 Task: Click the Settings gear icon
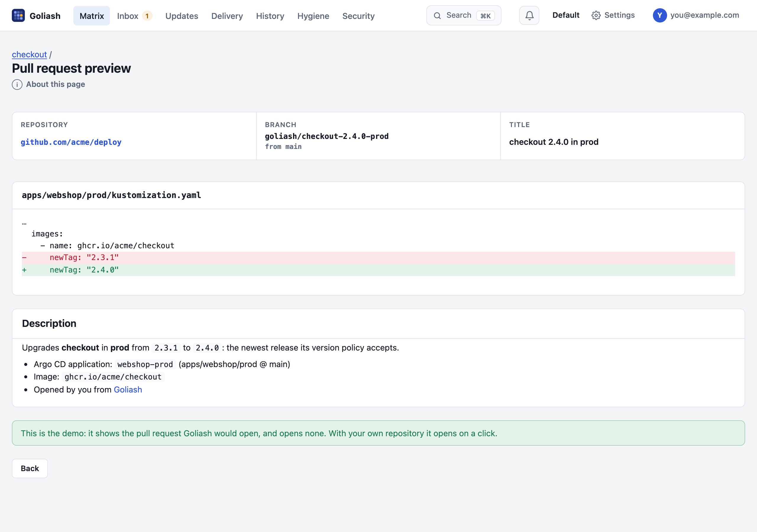click(x=596, y=15)
